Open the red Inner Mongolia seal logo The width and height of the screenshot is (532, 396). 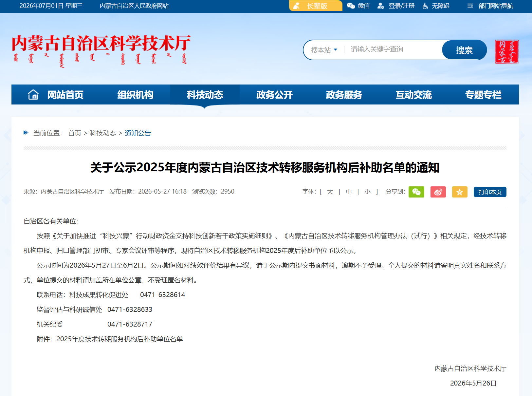(507, 51)
